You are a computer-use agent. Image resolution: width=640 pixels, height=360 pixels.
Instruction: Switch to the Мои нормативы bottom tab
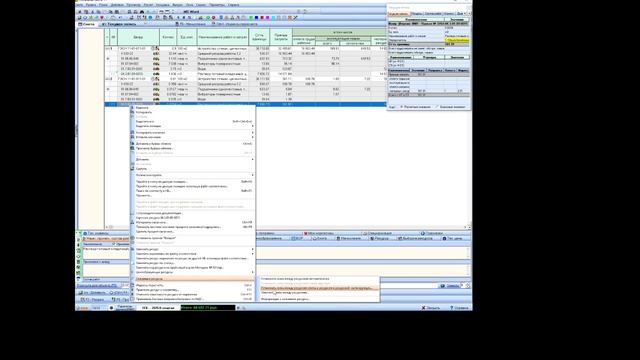[318, 233]
